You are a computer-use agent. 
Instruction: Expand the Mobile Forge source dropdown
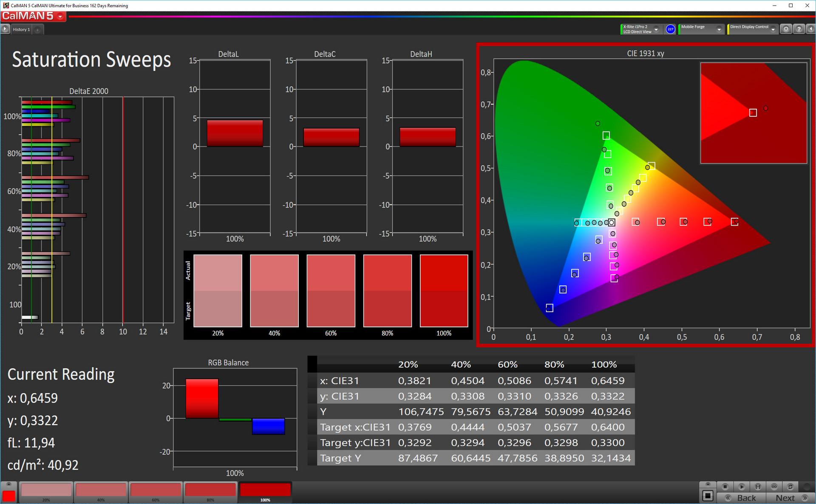719,29
